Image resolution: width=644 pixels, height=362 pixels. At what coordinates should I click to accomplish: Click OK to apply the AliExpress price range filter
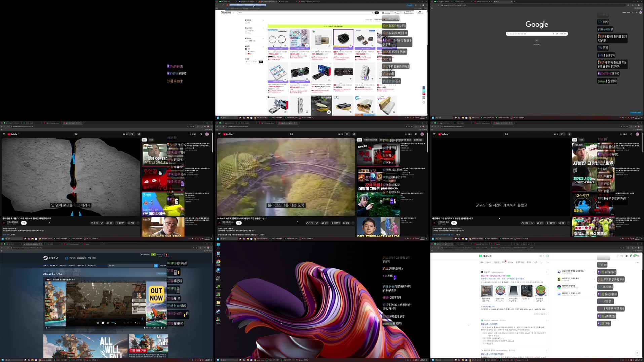[x=261, y=62]
